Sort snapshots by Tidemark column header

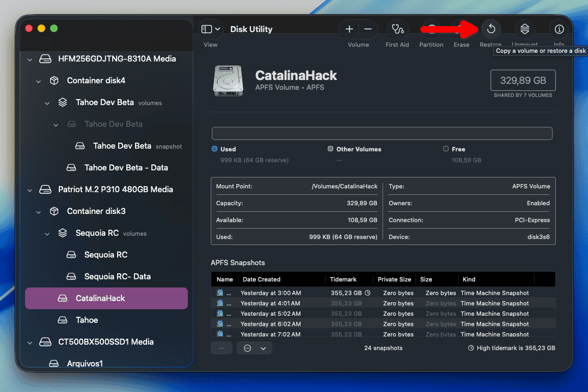pos(343,279)
